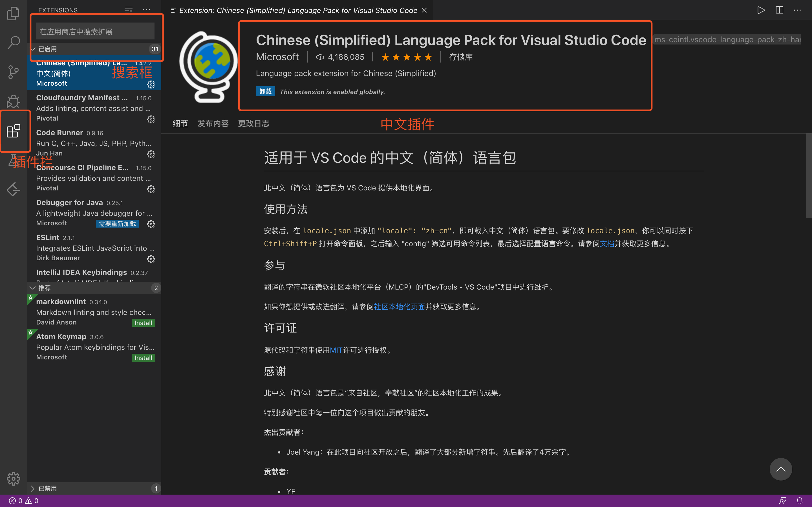Image resolution: width=812 pixels, height=507 pixels.
Task: Select the 细节 tab in extension details
Action: point(180,123)
